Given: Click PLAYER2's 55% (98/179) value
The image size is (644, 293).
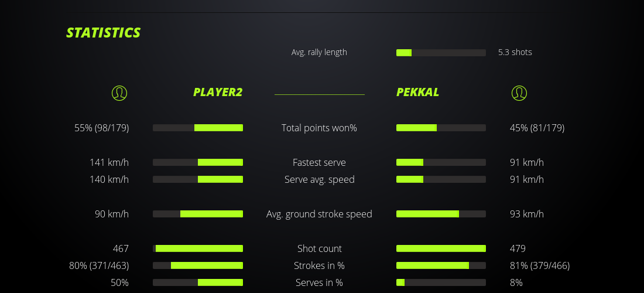Looking at the screenshot, I should (102, 128).
